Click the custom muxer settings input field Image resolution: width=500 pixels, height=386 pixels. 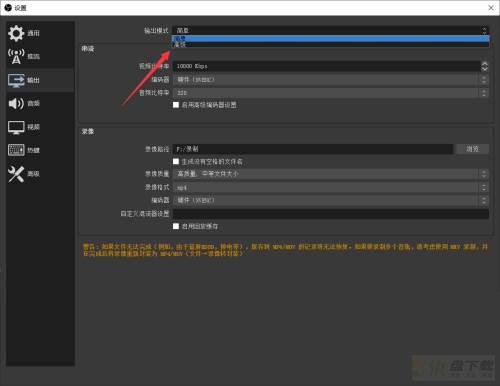pyautogui.click(x=331, y=214)
